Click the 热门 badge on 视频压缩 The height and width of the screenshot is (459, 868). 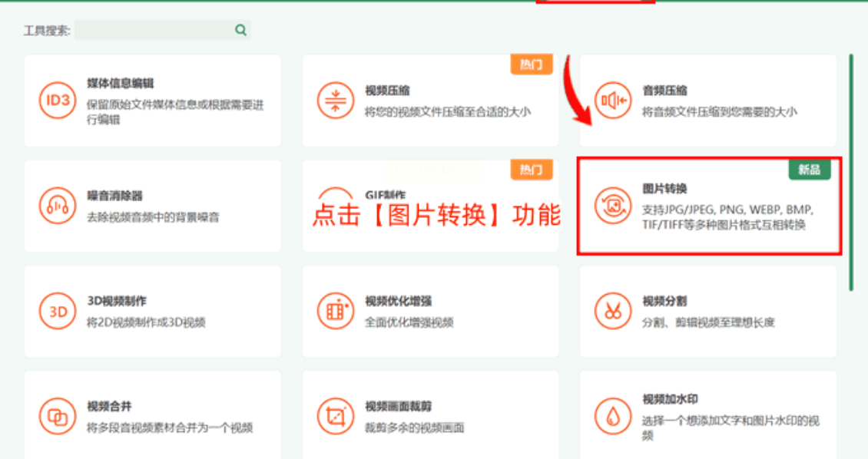point(532,64)
